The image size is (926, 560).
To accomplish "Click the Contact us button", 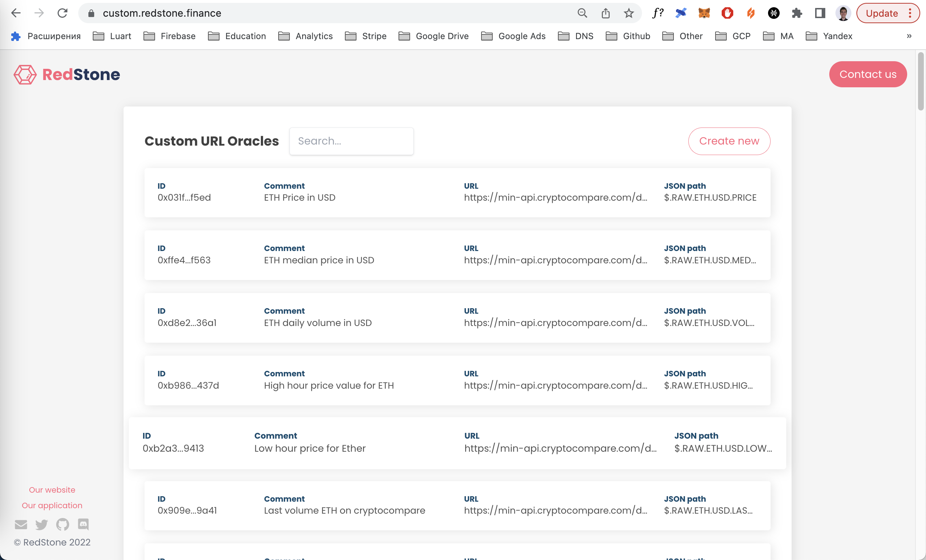I will tap(868, 74).
